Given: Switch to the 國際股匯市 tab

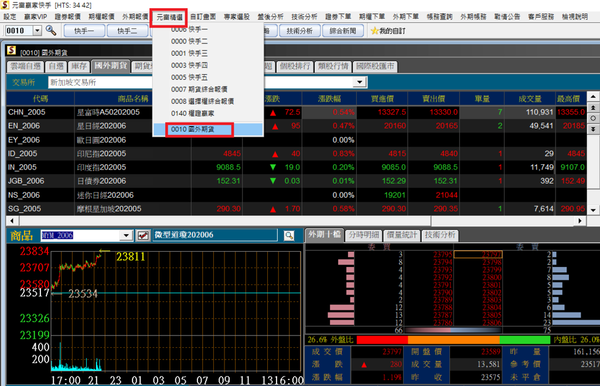Looking at the screenshot, I should [x=375, y=67].
